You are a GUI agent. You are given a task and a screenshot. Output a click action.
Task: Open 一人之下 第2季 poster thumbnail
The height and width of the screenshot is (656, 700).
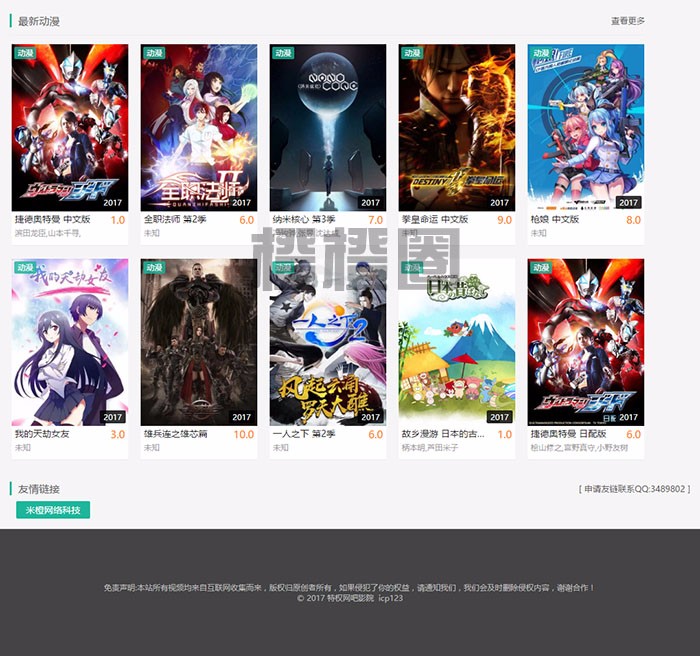pyautogui.click(x=328, y=342)
